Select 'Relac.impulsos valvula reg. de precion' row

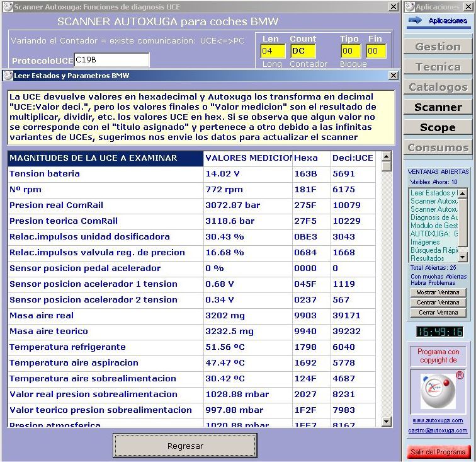pyautogui.click(x=191, y=253)
